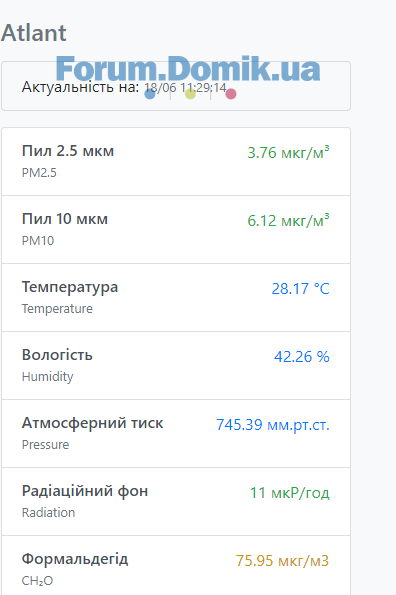Select the Пил 2.5 мкм row
The height and width of the screenshot is (595, 396).
tap(176, 162)
